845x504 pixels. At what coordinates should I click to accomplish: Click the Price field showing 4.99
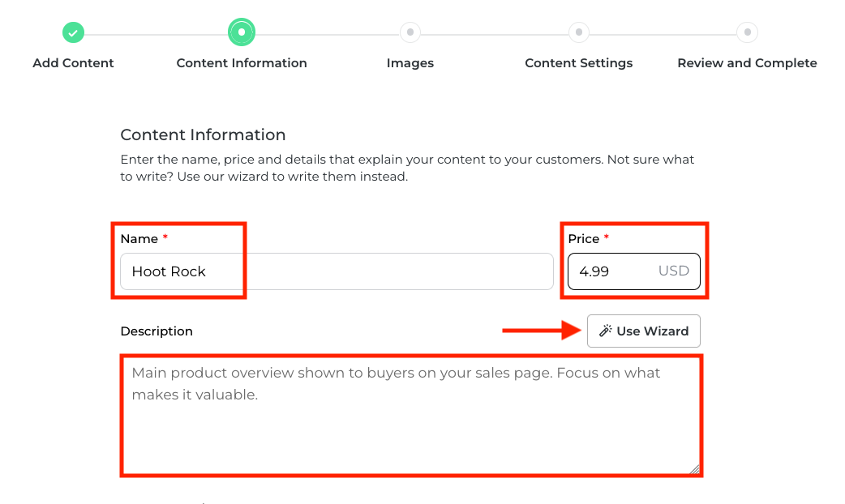(608, 271)
